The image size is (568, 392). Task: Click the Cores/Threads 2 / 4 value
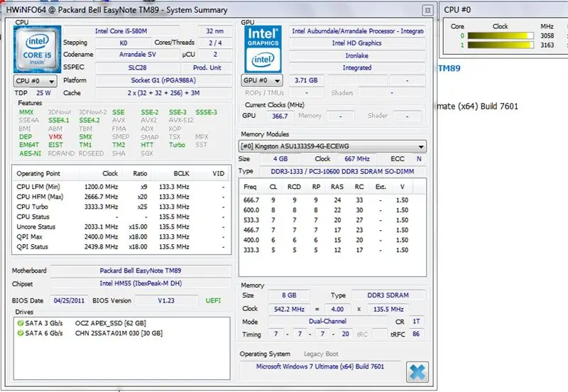[215, 43]
